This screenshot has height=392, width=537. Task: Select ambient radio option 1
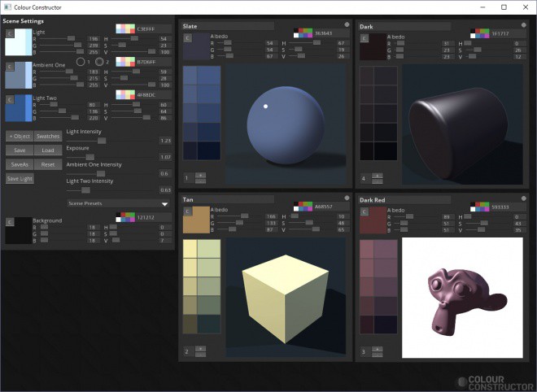pos(81,62)
